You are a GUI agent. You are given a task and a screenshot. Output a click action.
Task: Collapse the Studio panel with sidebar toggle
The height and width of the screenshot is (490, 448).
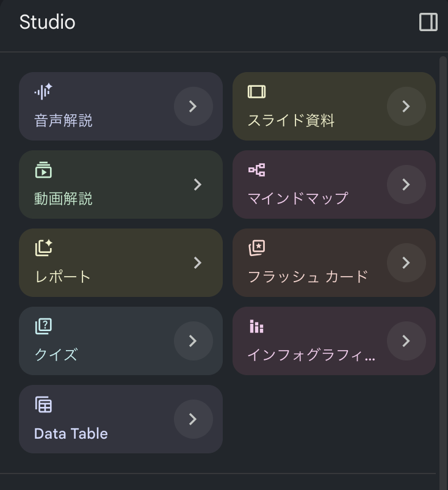428,22
